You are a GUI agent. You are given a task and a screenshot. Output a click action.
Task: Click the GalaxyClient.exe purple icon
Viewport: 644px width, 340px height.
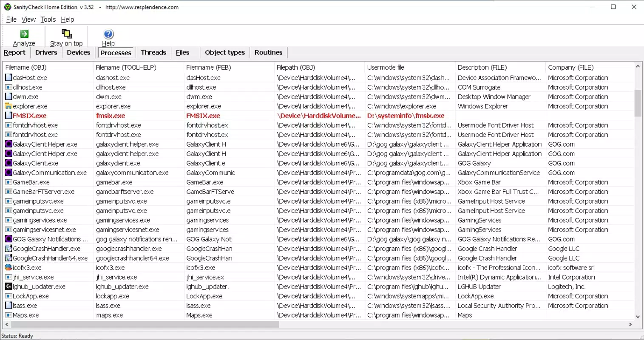click(x=9, y=163)
